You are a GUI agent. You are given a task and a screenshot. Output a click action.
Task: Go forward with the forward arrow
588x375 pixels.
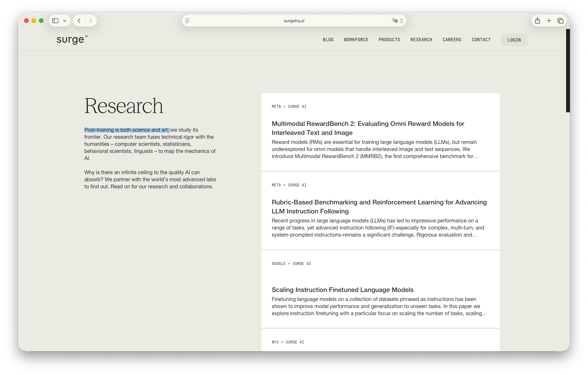(x=90, y=21)
